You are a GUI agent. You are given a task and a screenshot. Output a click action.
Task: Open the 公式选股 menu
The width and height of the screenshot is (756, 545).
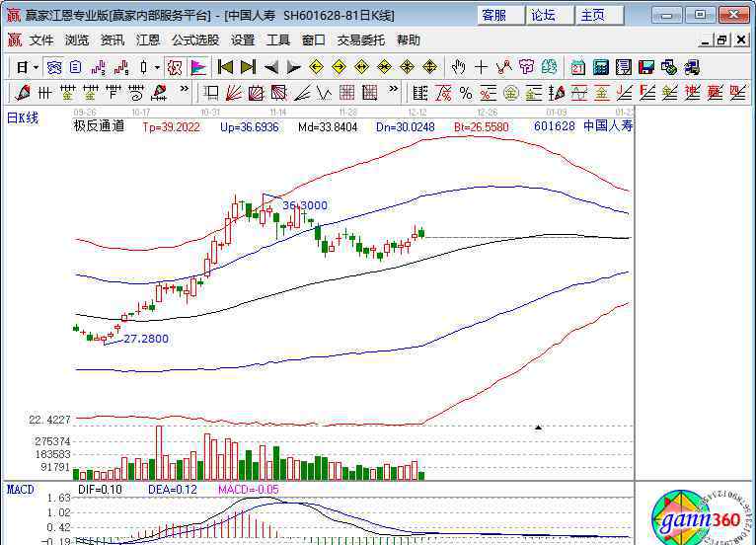point(194,40)
